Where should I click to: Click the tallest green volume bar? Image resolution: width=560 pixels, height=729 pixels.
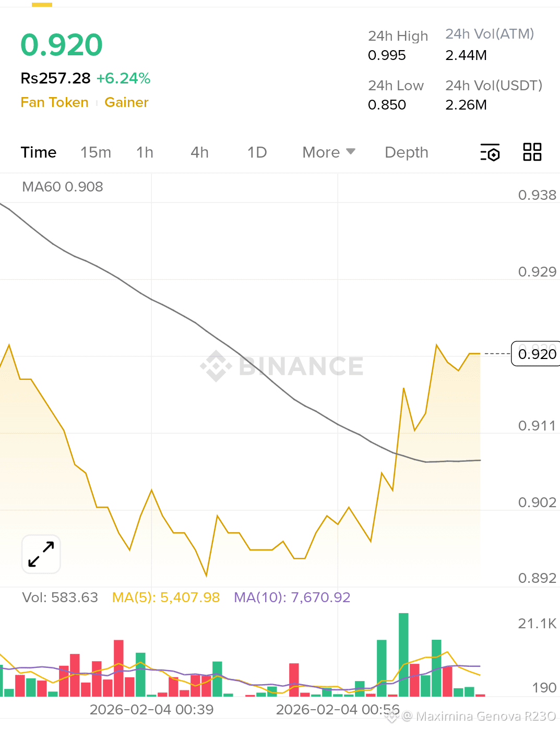[403, 654]
